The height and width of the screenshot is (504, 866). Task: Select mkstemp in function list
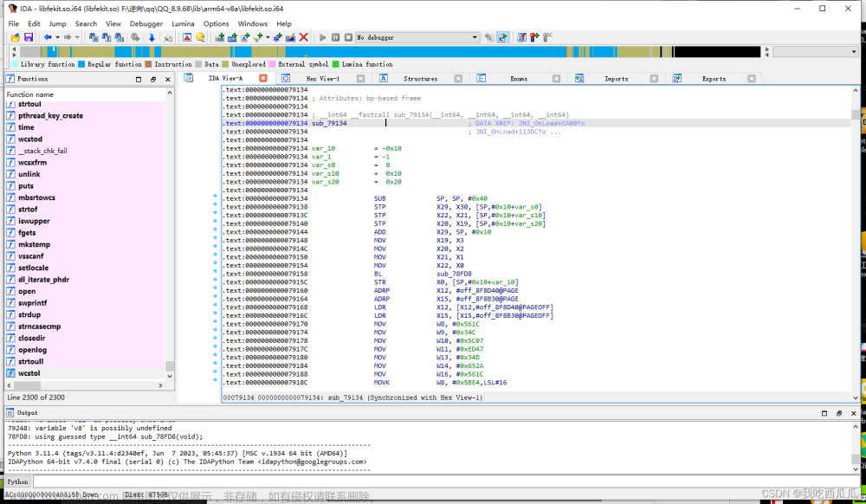click(x=34, y=244)
